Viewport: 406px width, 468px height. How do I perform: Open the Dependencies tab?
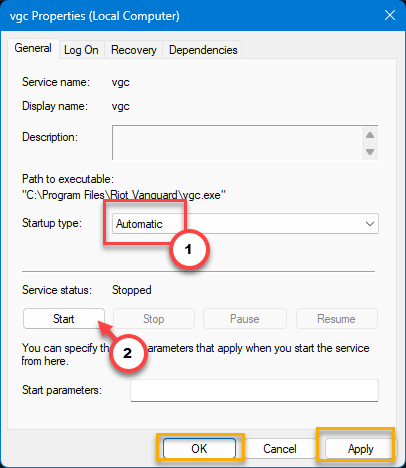pyautogui.click(x=203, y=50)
